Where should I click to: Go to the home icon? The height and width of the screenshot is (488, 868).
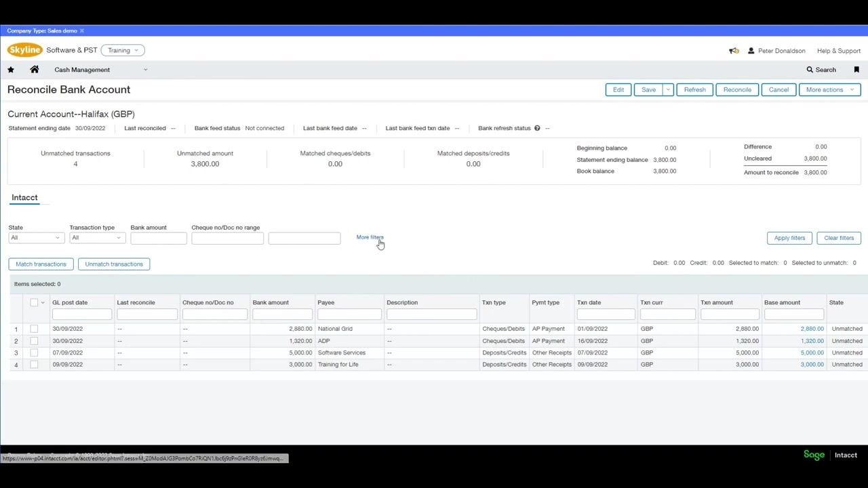tap(35, 69)
